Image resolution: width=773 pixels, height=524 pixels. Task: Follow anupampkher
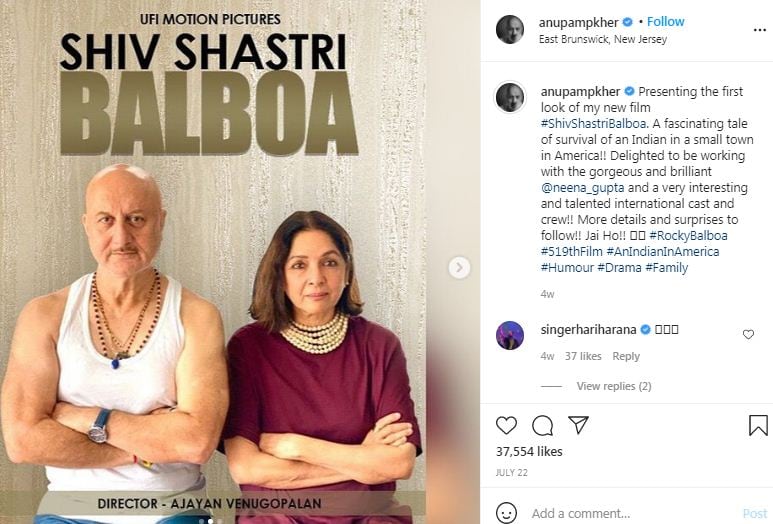click(x=665, y=22)
